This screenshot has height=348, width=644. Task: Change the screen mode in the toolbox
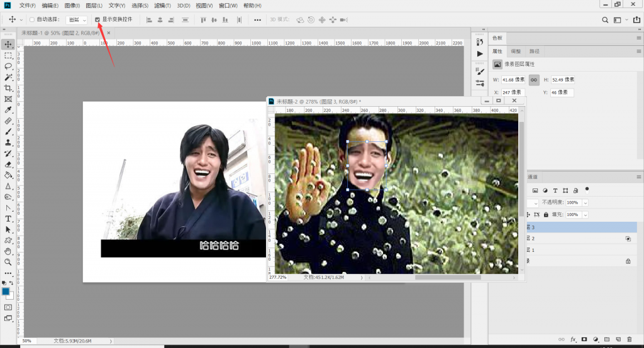point(8,318)
